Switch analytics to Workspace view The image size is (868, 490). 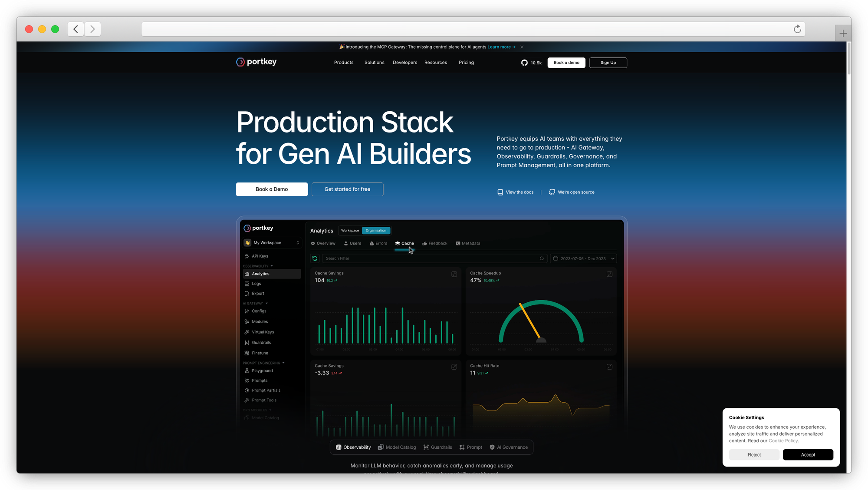coord(350,231)
